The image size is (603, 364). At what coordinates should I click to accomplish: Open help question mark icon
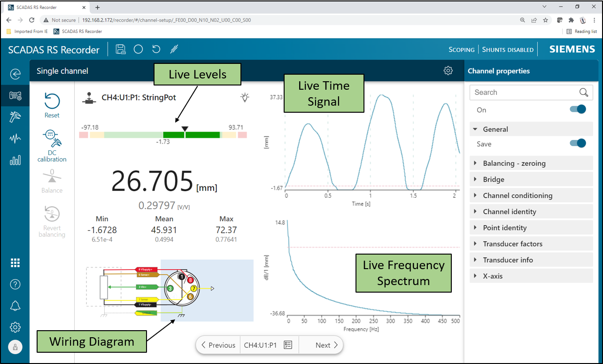pos(15,284)
